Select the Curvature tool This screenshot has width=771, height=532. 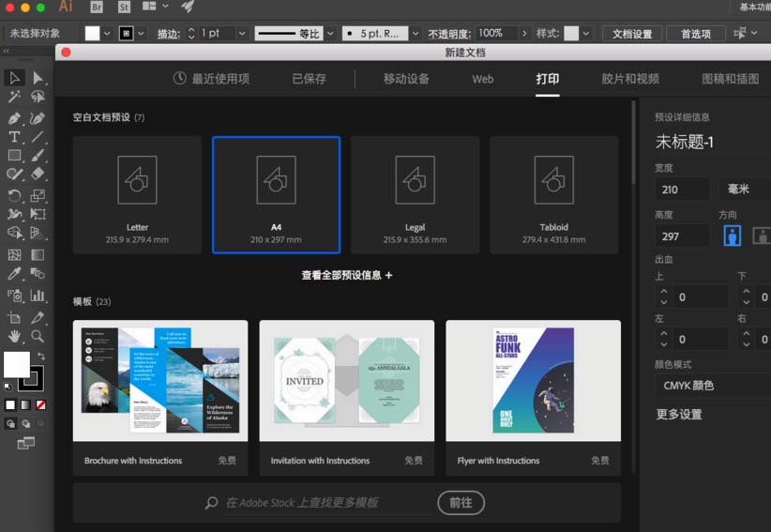[38, 118]
